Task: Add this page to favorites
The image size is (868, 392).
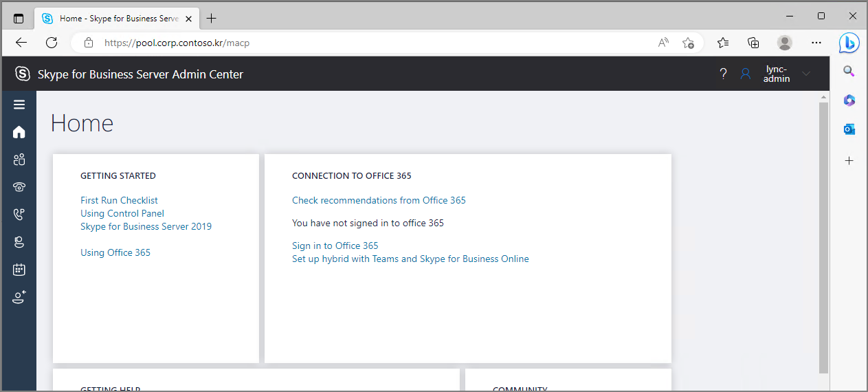Action: pos(688,43)
